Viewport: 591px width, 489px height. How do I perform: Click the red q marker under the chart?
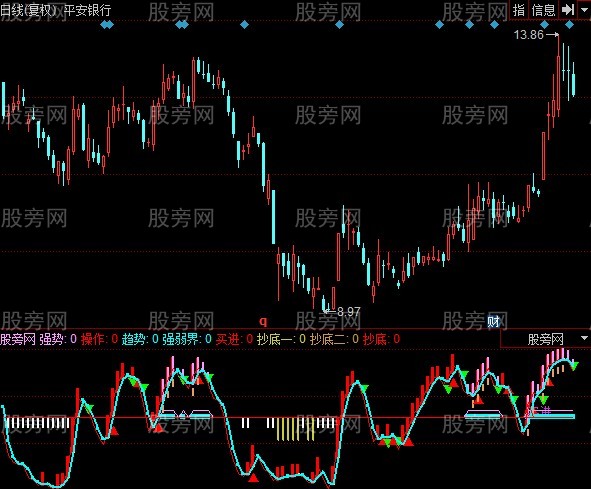pos(263,322)
